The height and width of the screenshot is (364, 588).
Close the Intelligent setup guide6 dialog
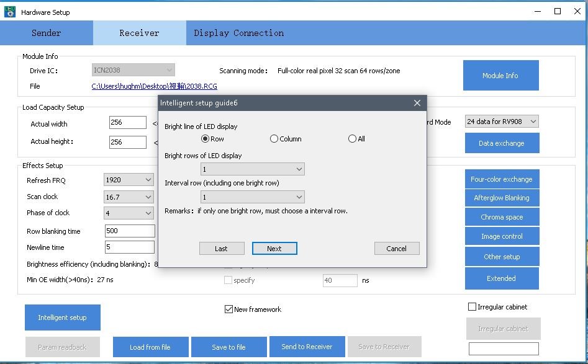click(x=417, y=103)
